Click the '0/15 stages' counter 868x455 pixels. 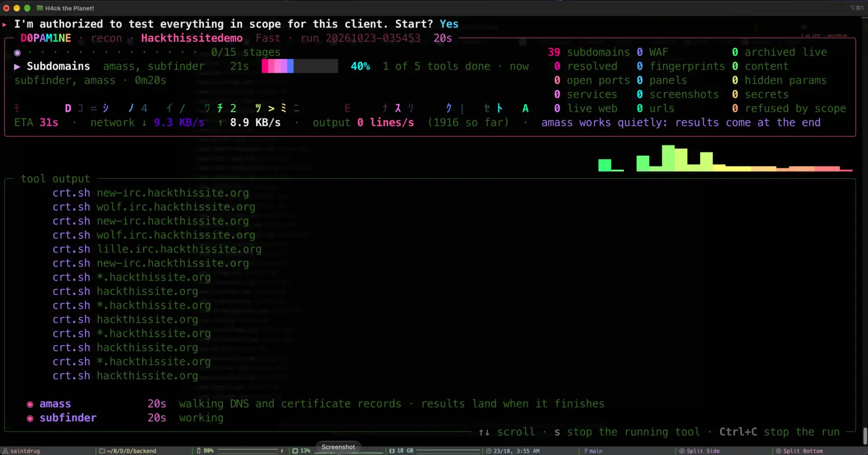point(246,52)
